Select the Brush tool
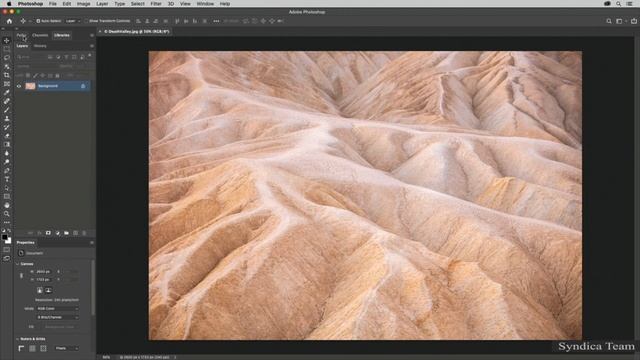This screenshot has width=640, height=360. [7, 110]
